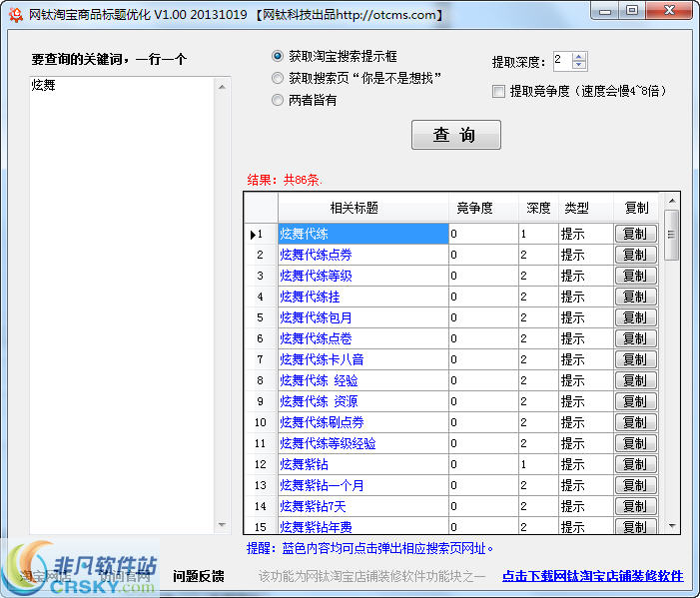Open link 炫舞代练挂
Screen dimensions: 700x598
click(310, 297)
